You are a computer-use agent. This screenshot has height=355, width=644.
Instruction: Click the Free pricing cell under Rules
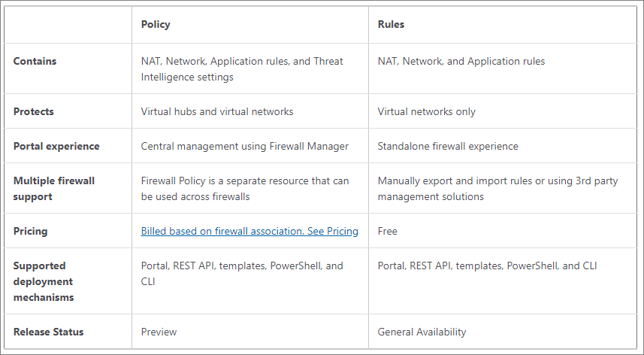(x=387, y=231)
